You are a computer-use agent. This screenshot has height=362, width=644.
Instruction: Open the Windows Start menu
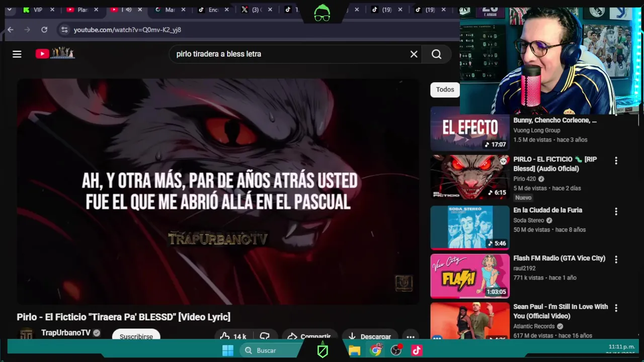(228, 350)
